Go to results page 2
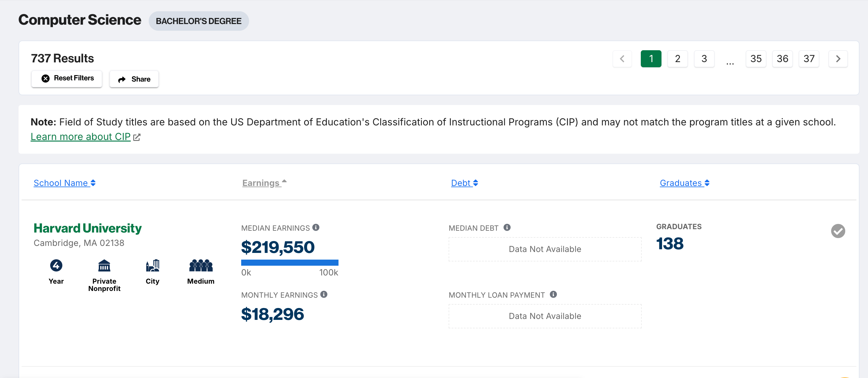Viewport: 868px width, 378px height. 677,59
